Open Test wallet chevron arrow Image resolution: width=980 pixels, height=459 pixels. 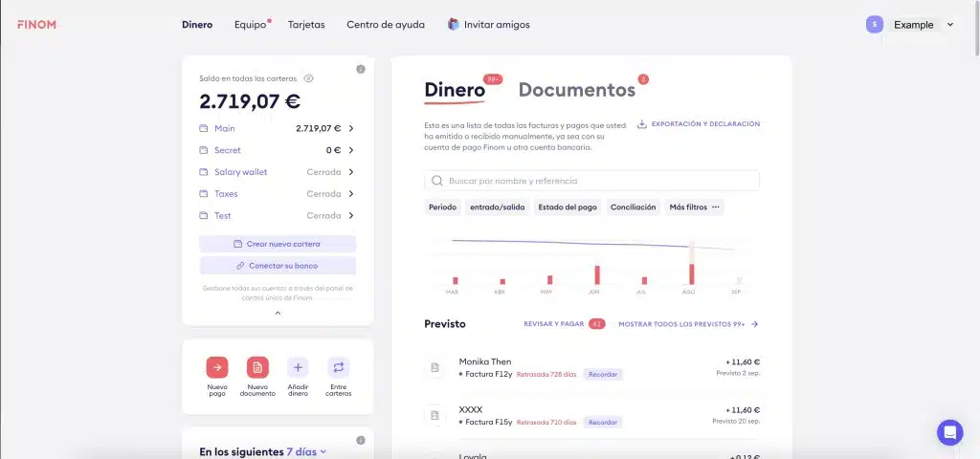pyautogui.click(x=351, y=216)
